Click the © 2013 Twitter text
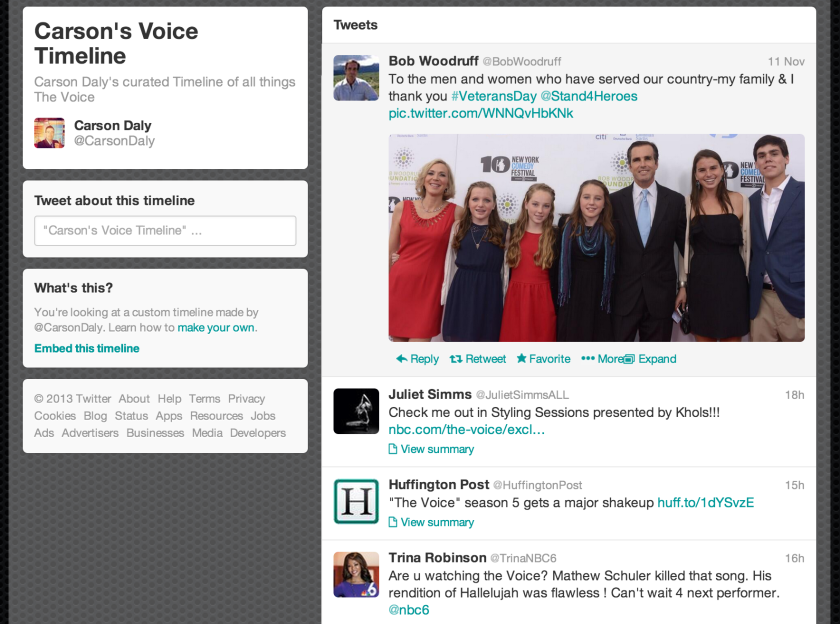 point(73,399)
